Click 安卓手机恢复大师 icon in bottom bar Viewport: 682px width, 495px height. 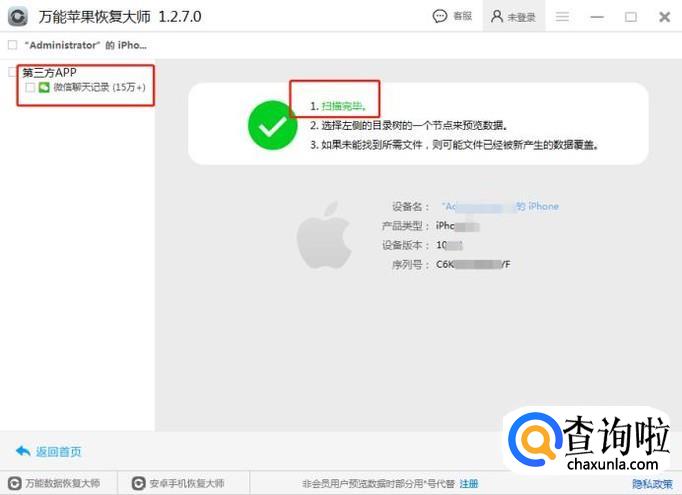138,483
